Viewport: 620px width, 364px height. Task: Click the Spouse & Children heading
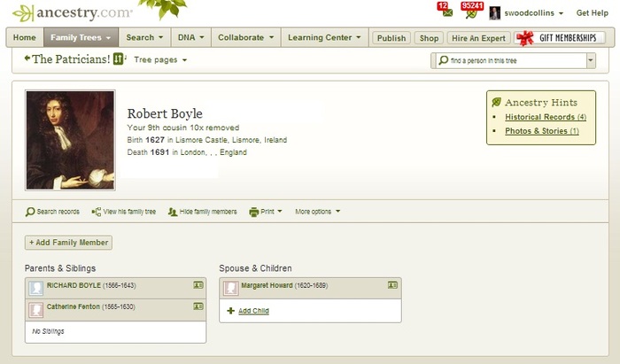[255, 268]
